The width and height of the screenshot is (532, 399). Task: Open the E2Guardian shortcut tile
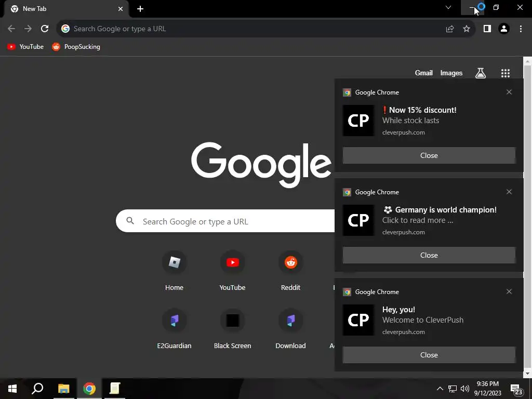[x=174, y=329]
